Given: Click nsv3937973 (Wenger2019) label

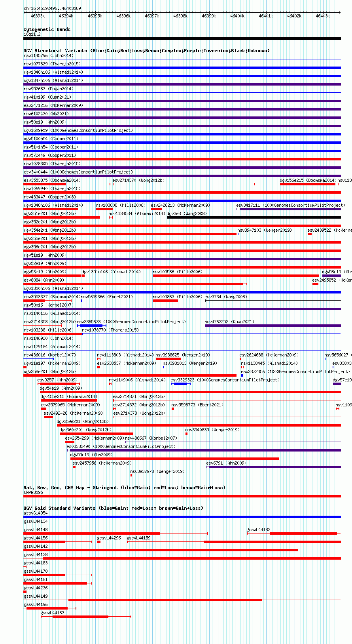Looking at the screenshot, I should (x=157, y=471).
